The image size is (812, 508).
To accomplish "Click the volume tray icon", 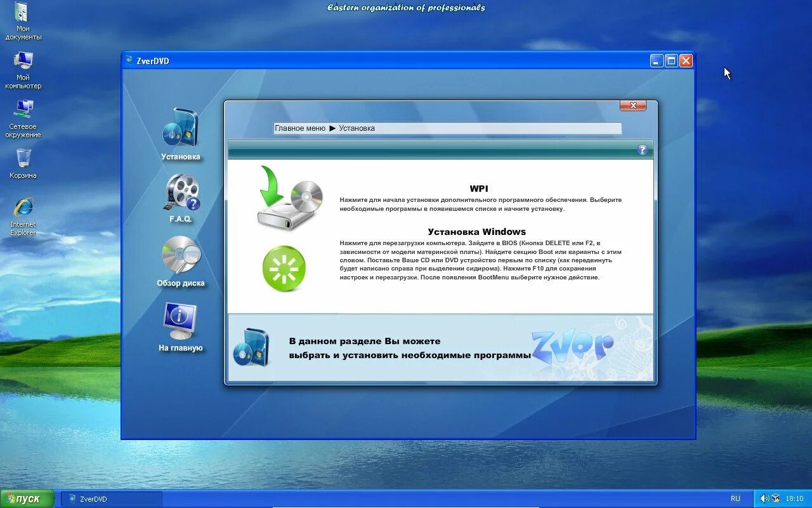I will tap(764, 499).
